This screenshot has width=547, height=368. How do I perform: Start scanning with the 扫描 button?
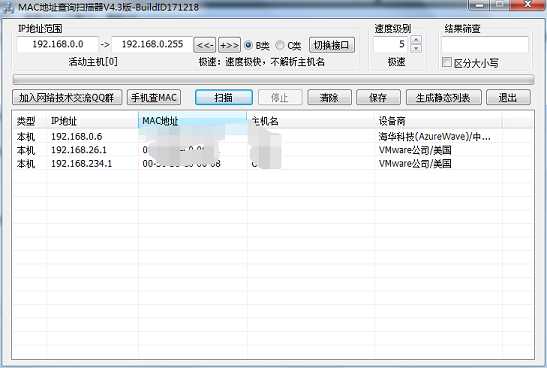(x=224, y=97)
